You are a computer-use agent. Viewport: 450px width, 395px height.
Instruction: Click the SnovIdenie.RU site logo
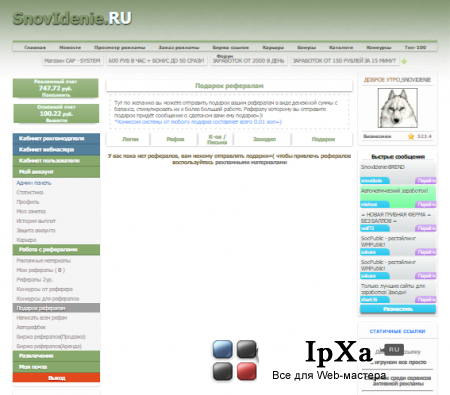[x=72, y=19]
